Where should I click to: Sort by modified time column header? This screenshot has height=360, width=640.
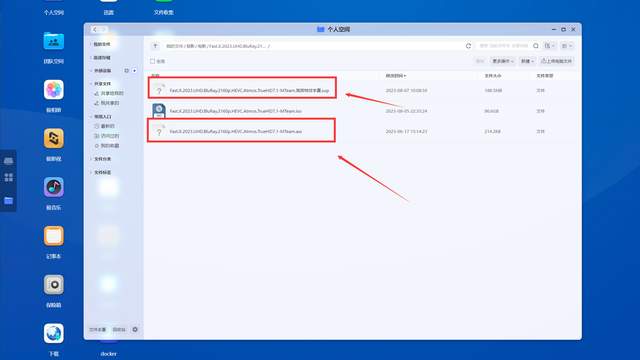[x=396, y=76]
